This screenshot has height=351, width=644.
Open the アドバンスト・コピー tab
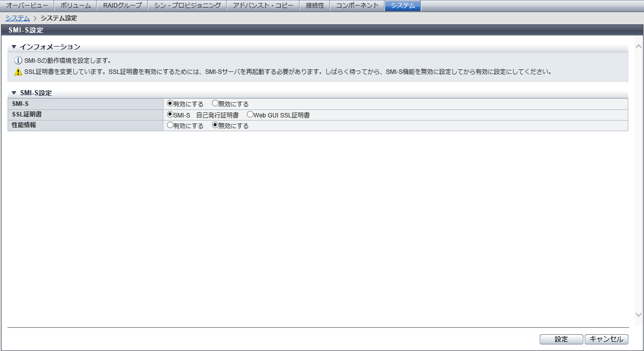pyautogui.click(x=263, y=6)
